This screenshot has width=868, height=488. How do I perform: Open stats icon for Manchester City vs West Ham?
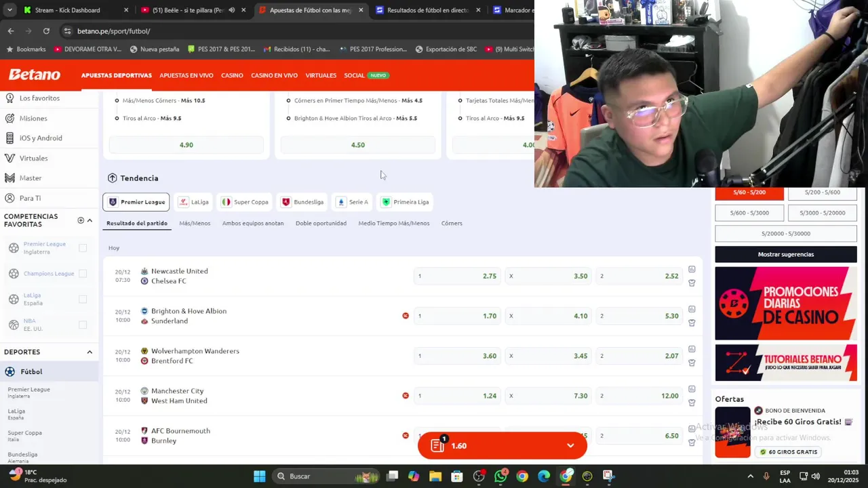tap(692, 389)
